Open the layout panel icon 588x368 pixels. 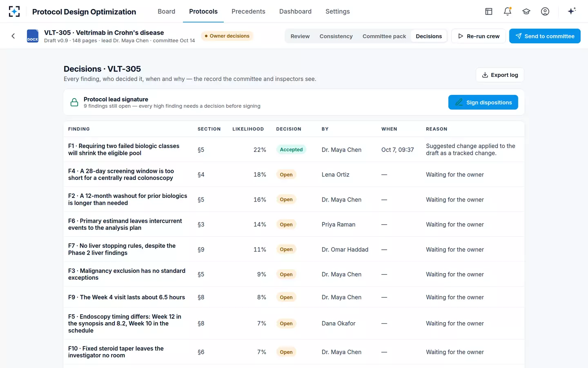[x=489, y=11]
